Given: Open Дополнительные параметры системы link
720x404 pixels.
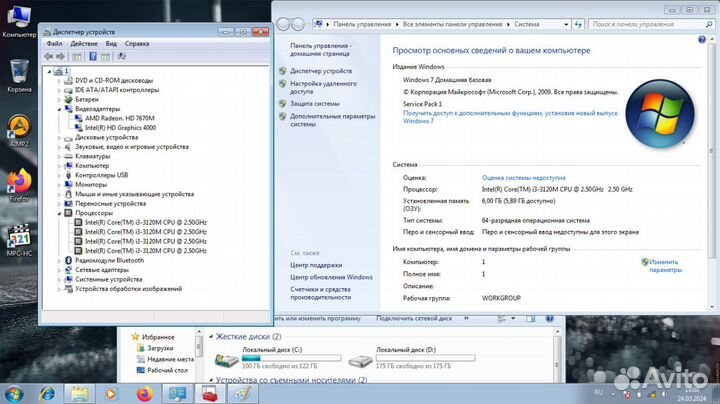Looking at the screenshot, I should [x=332, y=120].
